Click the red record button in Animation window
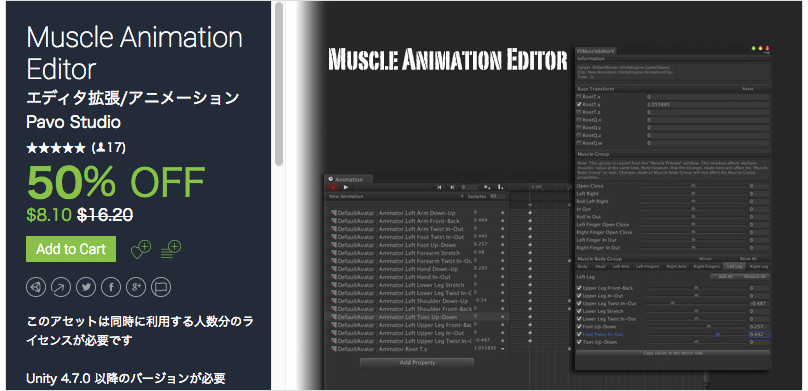 [x=333, y=188]
